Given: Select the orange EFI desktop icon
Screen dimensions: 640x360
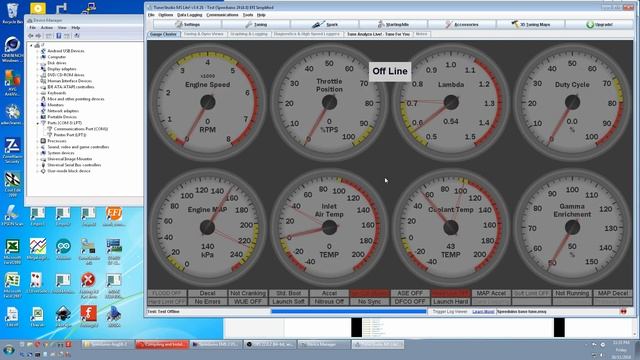Looking at the screenshot, I should [x=114, y=216].
